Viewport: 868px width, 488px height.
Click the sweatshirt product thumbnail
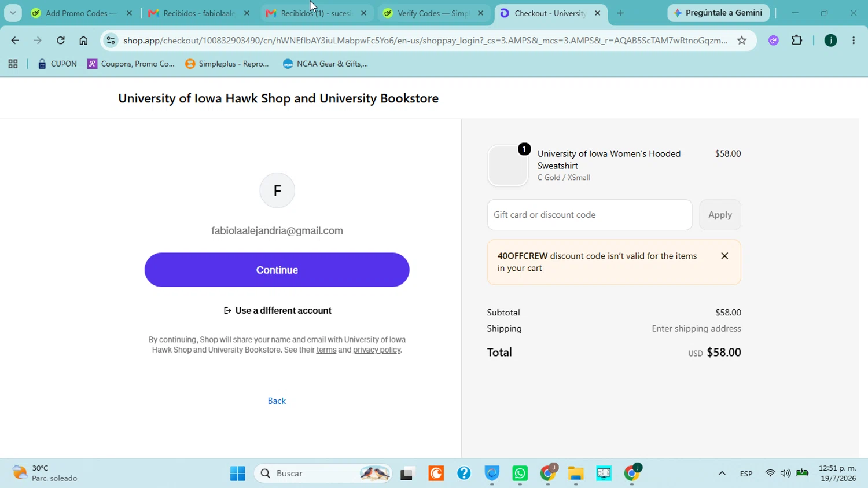click(508, 166)
